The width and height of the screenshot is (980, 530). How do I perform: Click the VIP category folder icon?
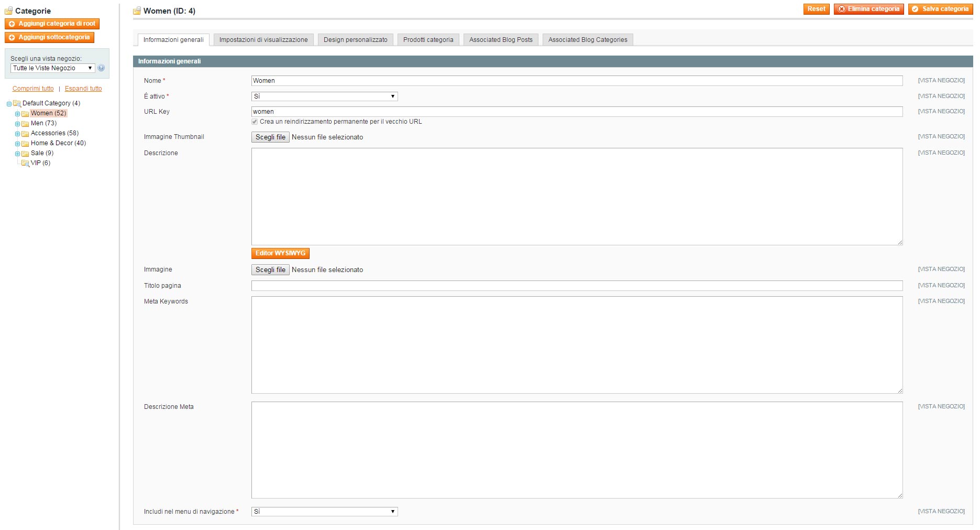[25, 164]
